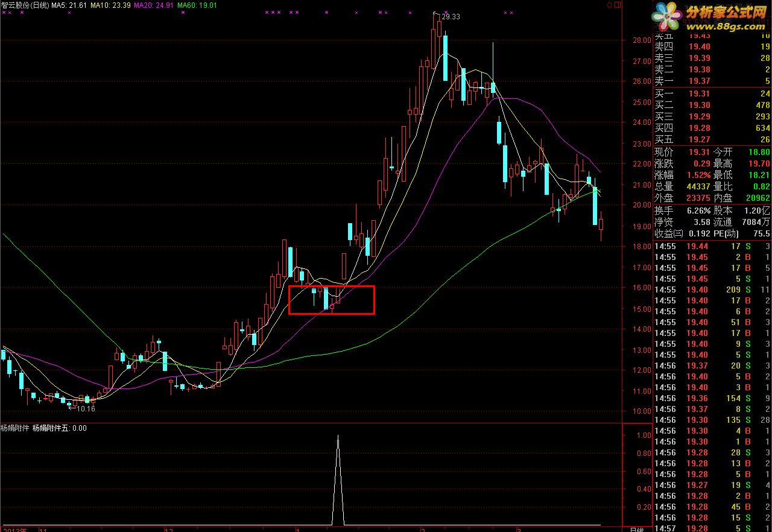Image resolution: width=772 pixels, height=532 pixels.
Task: Click the 今开 18.80 open price value
Action: point(759,152)
